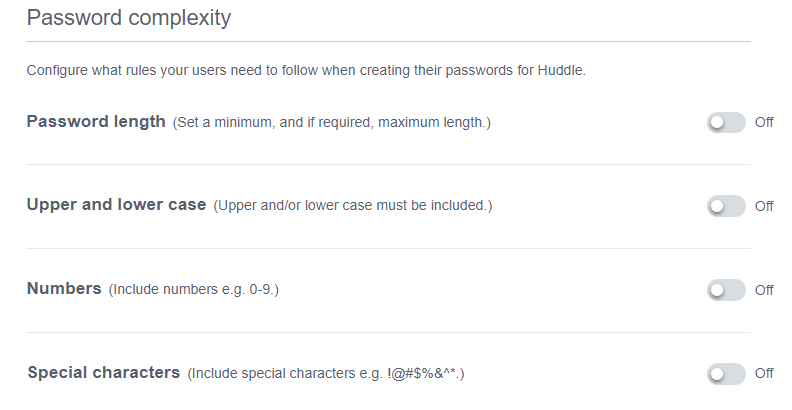Select the Upper and lower case label
792x410 pixels.
click(x=116, y=205)
